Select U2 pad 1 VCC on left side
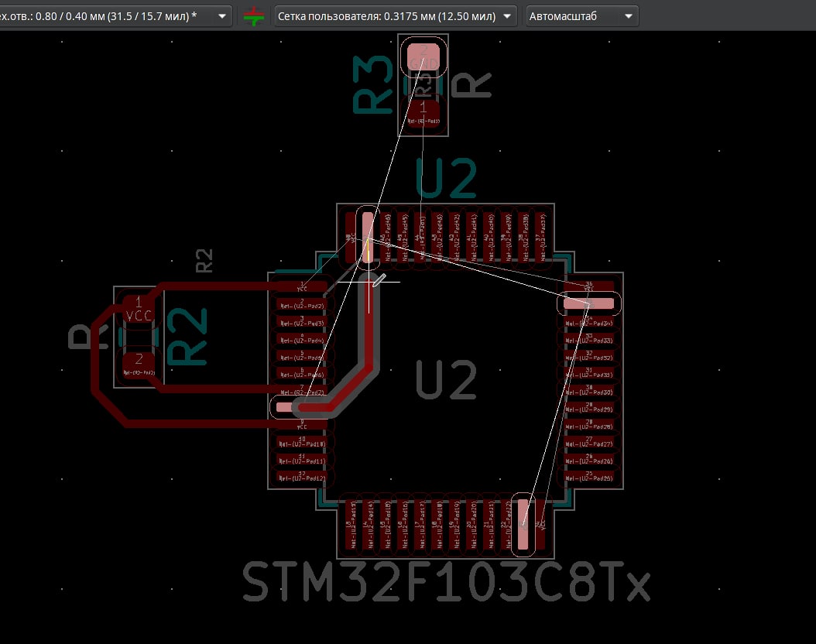 click(302, 287)
